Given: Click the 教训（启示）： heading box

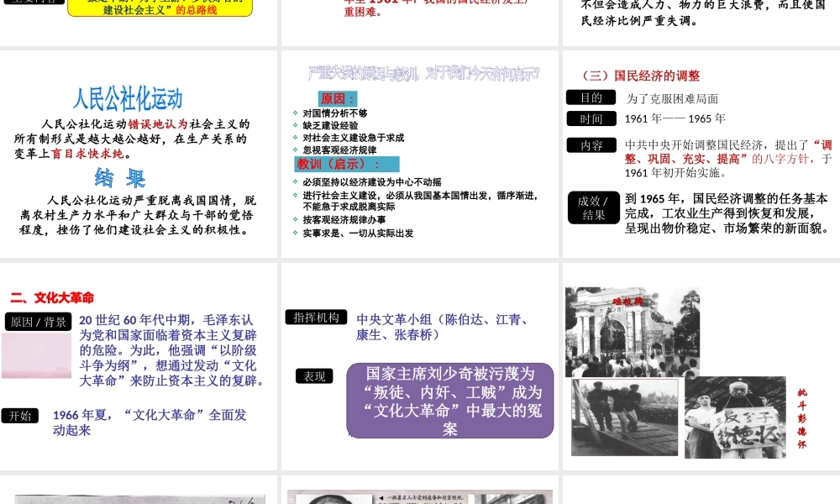Looking at the screenshot, I should pyautogui.click(x=347, y=164).
